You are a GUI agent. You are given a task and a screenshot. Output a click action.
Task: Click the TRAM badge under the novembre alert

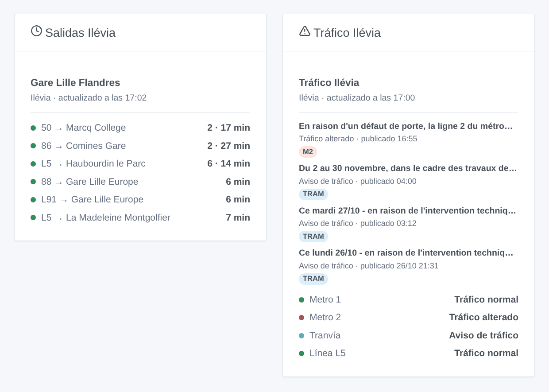(x=313, y=194)
